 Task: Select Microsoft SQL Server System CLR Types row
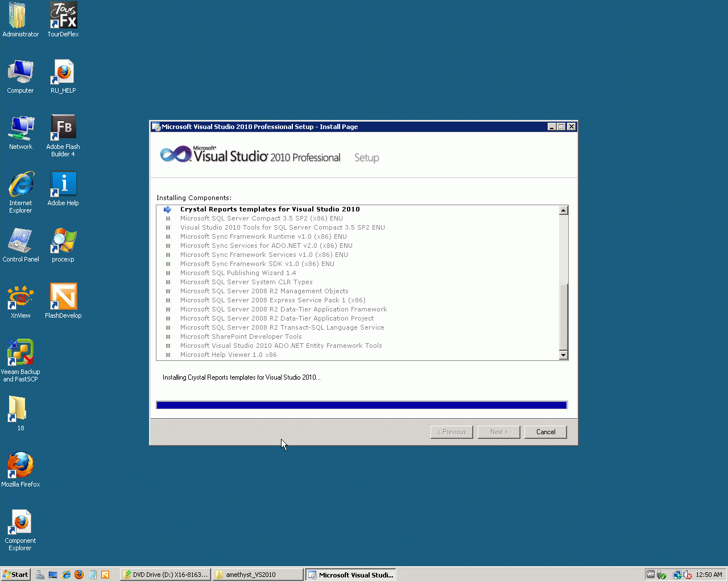246,282
